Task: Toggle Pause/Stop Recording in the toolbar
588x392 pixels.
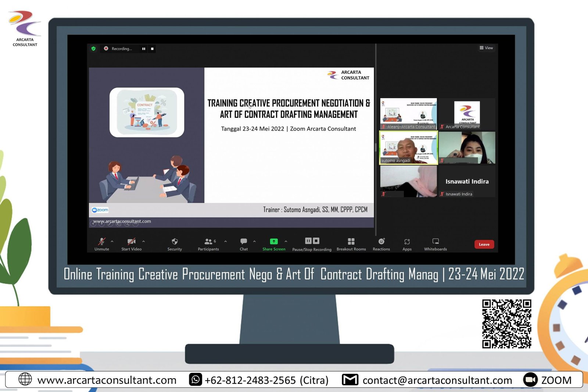Action: click(x=312, y=241)
